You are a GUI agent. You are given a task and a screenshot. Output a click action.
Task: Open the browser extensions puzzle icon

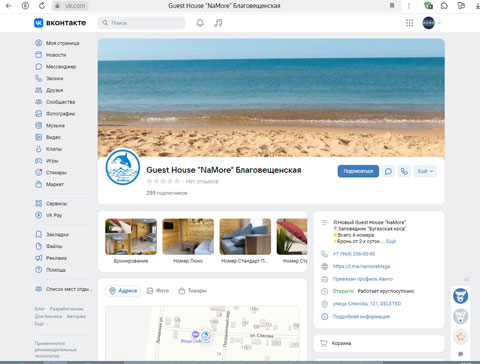coord(444,6)
